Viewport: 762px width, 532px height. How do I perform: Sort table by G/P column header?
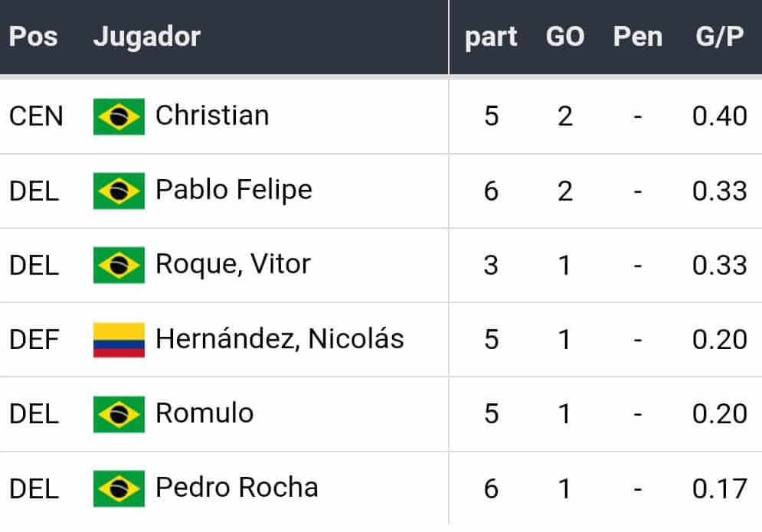pos(719,37)
